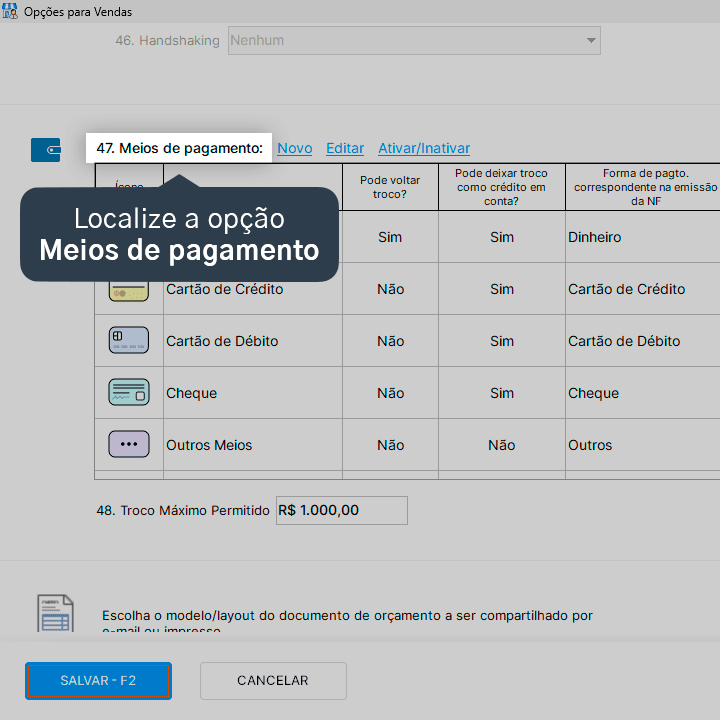Click the Dinheiro NF payment form cell
The image size is (720, 720).
click(643, 237)
